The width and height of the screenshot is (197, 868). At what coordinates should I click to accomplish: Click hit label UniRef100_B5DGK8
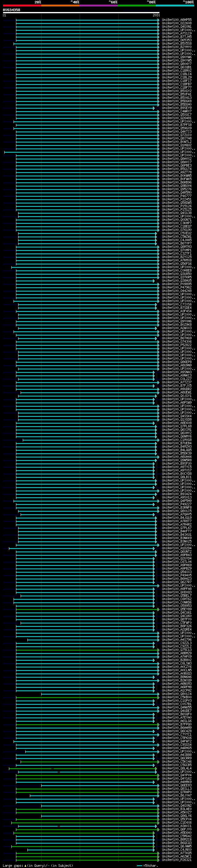177,101
